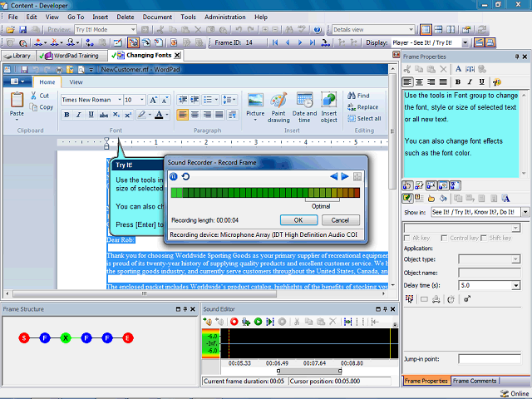Click the red S start node in Frame Structure
The width and height of the screenshot is (532, 399).
pyautogui.click(x=24, y=338)
